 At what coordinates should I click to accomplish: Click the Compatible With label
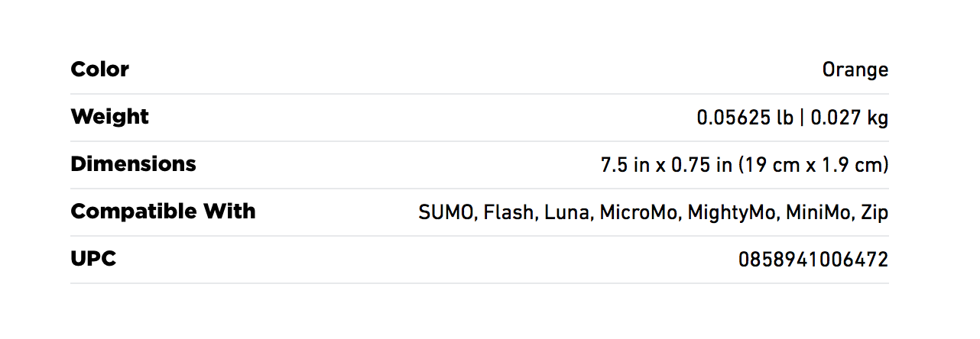tap(163, 211)
